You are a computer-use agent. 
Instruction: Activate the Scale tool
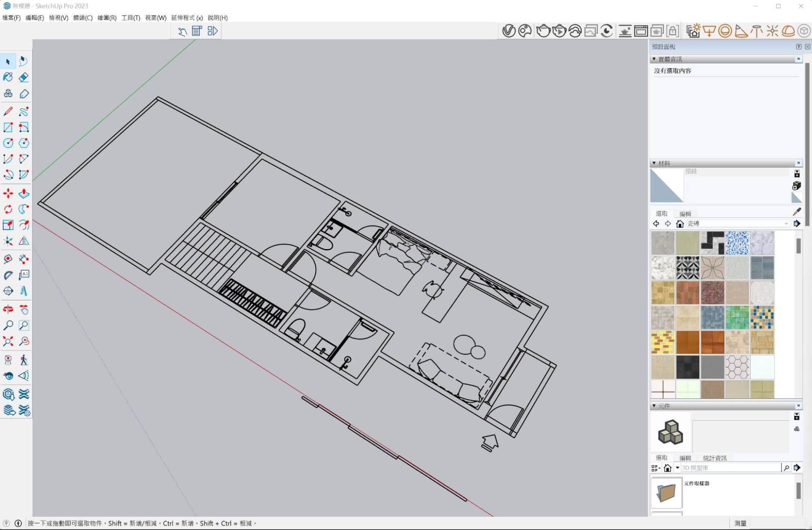[8, 225]
